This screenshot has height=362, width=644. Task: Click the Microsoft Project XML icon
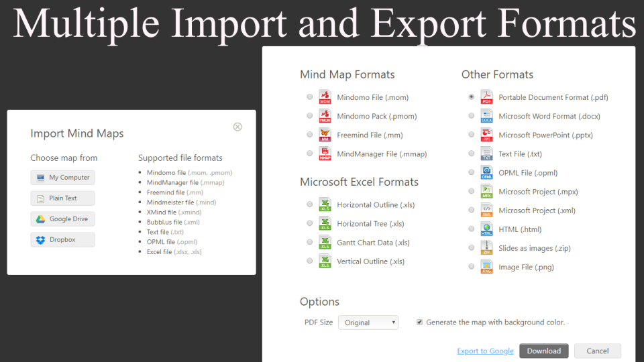[x=487, y=210]
